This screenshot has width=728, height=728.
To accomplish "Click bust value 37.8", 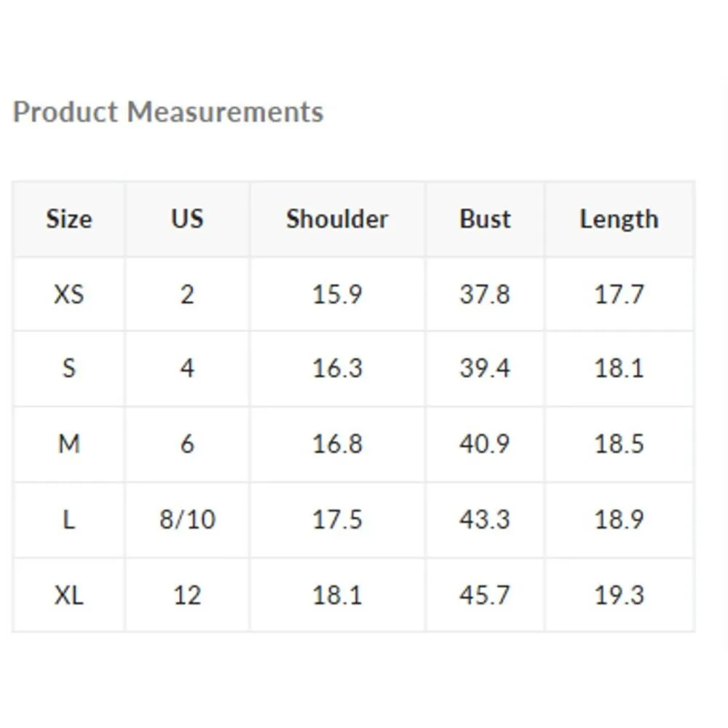I will [x=485, y=294].
